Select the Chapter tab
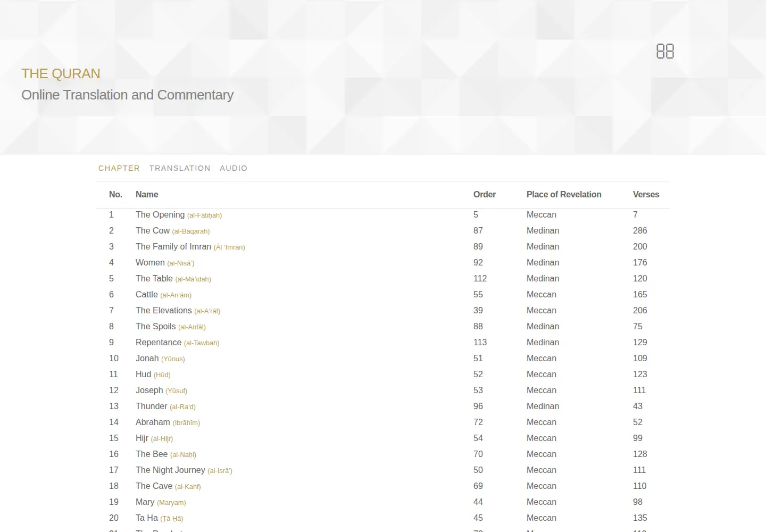The height and width of the screenshot is (532, 766). point(119,168)
